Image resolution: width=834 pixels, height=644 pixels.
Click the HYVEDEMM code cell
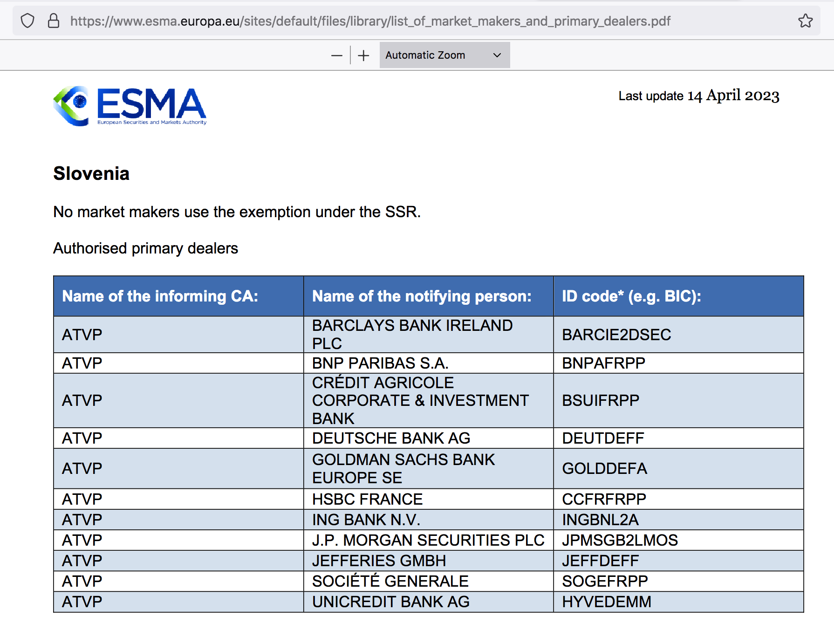click(678, 602)
